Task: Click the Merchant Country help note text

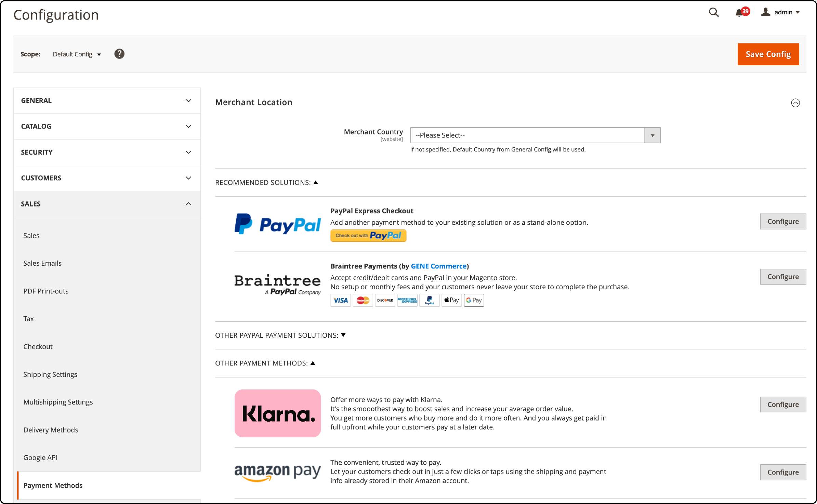Action: [498, 149]
